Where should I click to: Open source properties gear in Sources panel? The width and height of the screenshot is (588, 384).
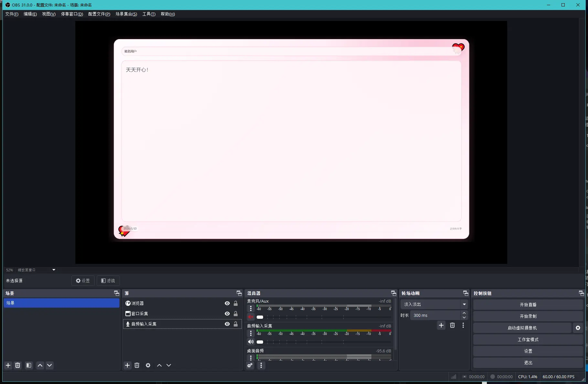pyautogui.click(x=148, y=365)
